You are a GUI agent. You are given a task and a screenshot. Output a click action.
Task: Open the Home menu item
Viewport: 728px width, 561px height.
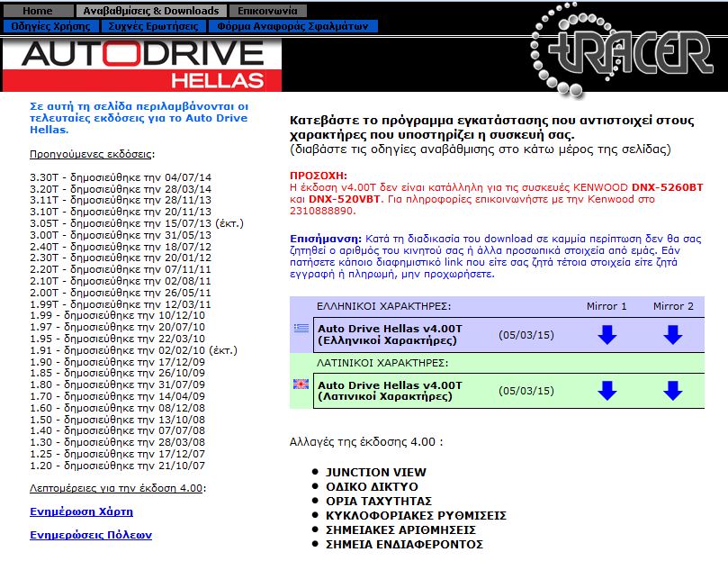pos(38,11)
